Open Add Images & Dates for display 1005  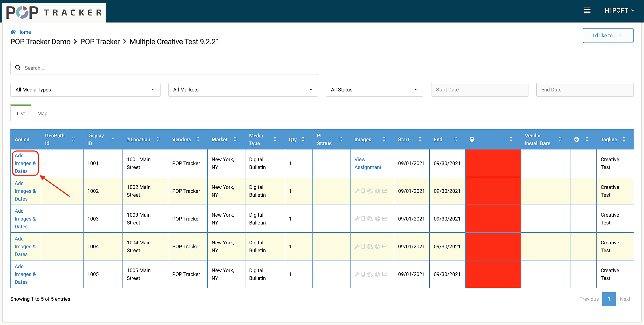pyautogui.click(x=25, y=274)
